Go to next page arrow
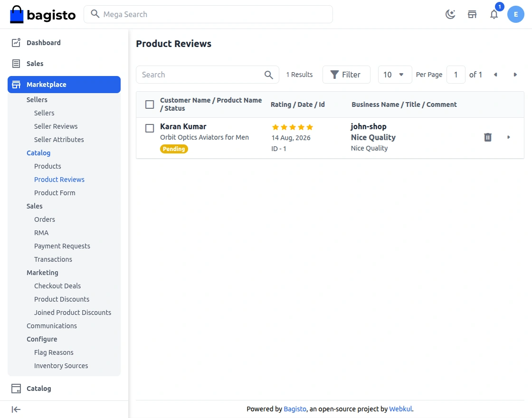532x418 pixels. tap(515, 75)
